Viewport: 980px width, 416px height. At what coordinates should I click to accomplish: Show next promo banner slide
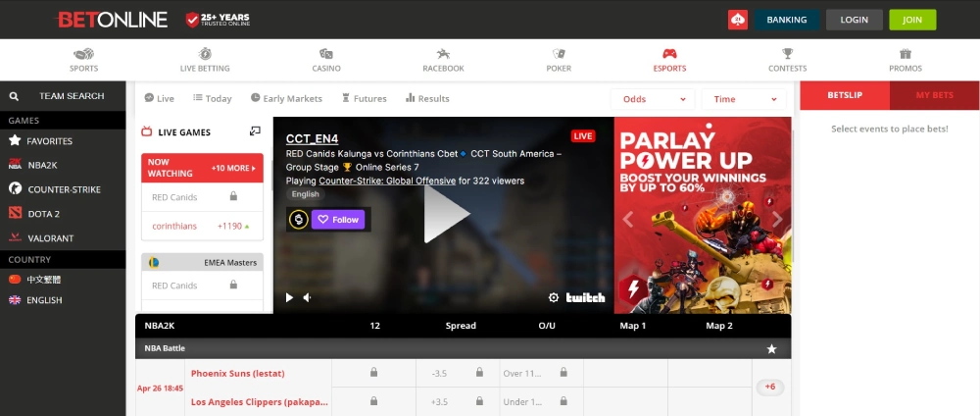tap(777, 219)
